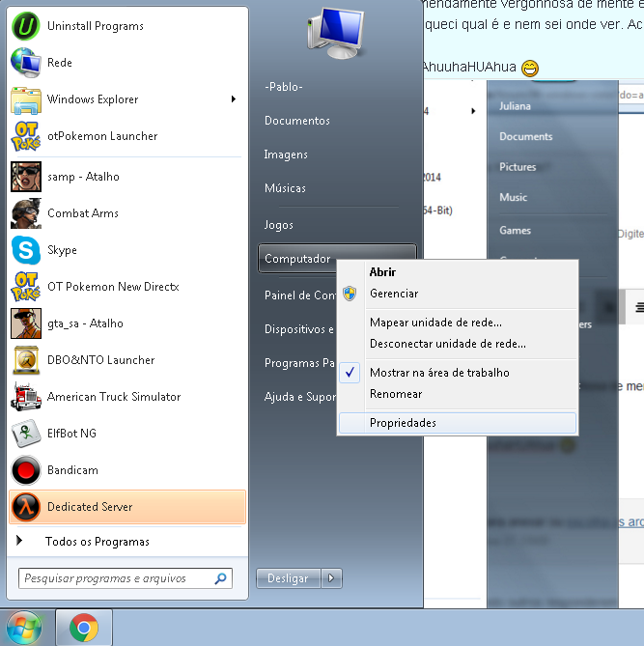644x646 pixels.
Task: Launch the Combat Arms icon
Action: pos(25,213)
